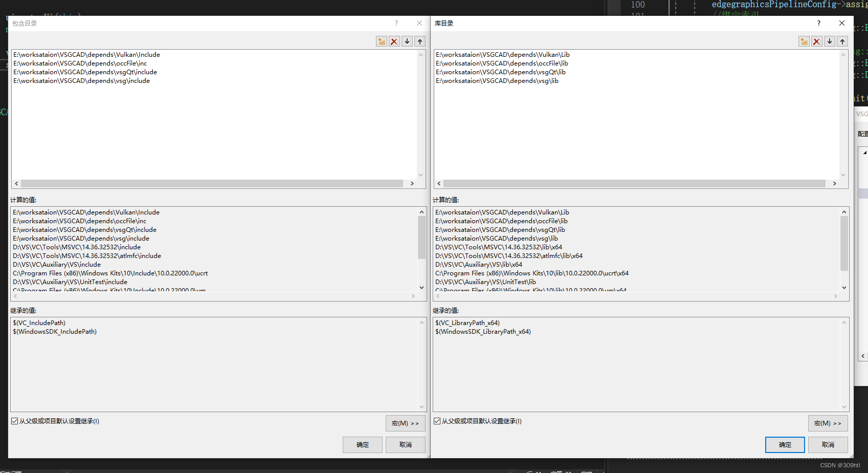Screen dimensions: 868x473
Task: Click D:\VS\VC\Auxiliary\VS\include computed path
Action: (57, 265)
